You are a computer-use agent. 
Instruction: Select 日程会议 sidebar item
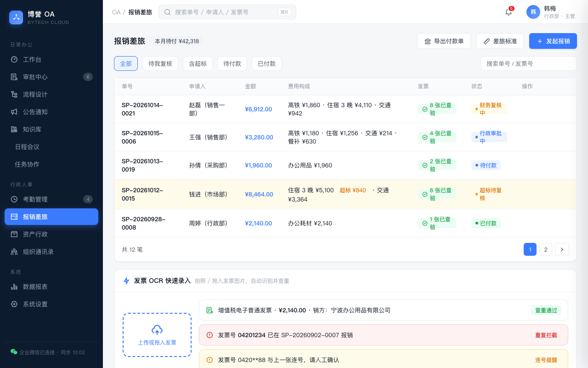pyautogui.click(x=51, y=147)
